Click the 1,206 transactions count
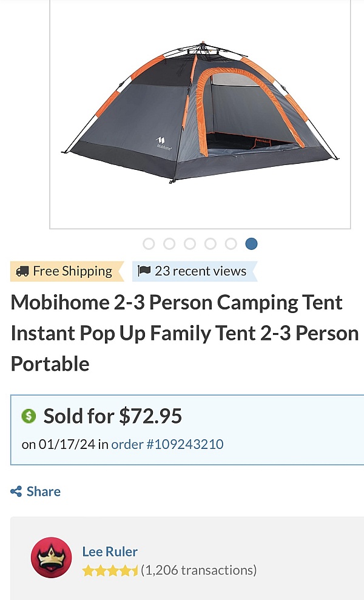The image size is (364, 600). click(x=198, y=570)
